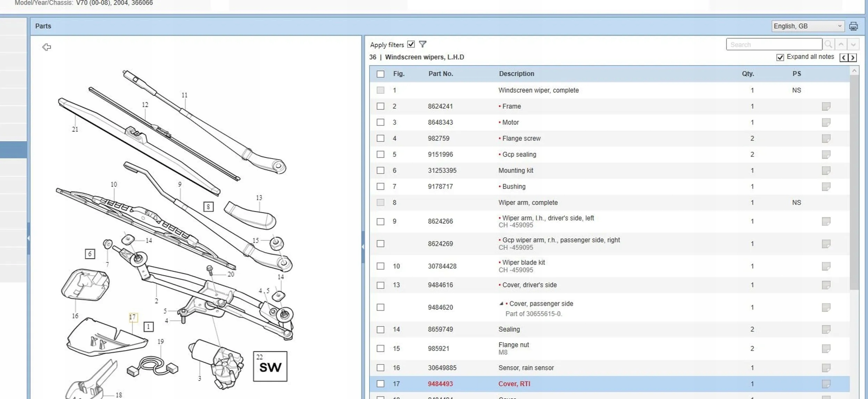Screen dimensions: 868x399
Task: Collapse the diagram panel splitter handle
Action: click(x=363, y=246)
